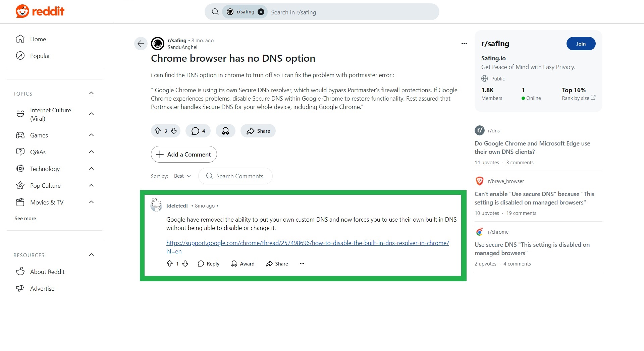This screenshot has height=351, width=644.
Task: Open the support.google.com thread link
Action: tap(308, 247)
